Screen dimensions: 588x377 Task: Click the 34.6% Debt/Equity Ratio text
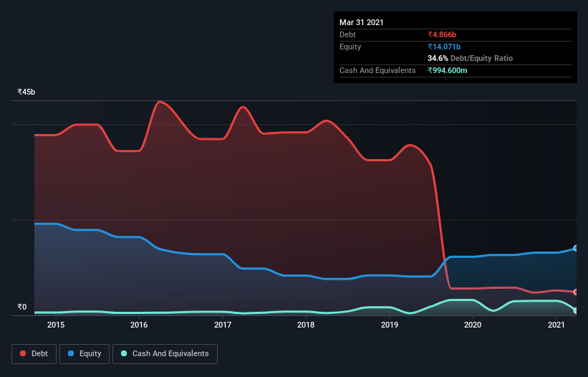471,58
